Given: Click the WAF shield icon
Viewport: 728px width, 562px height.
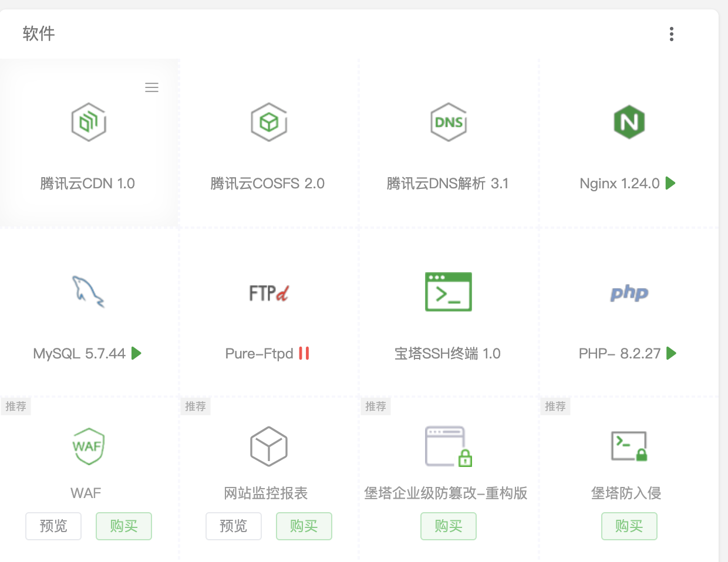Looking at the screenshot, I should pos(88,446).
